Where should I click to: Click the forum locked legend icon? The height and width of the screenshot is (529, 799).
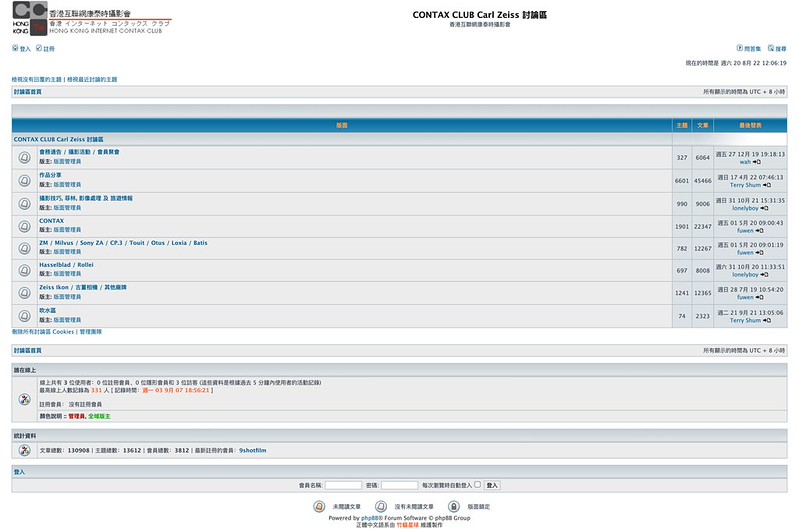point(454,506)
